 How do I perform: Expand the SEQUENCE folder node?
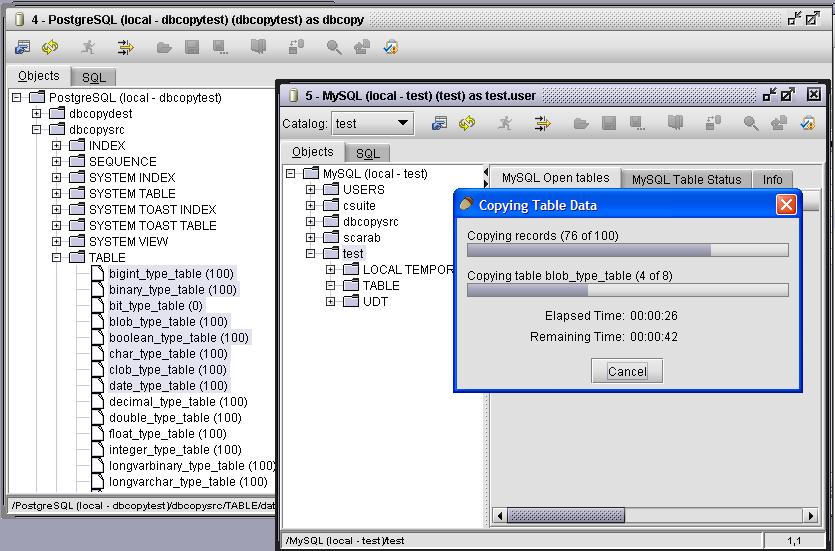coord(57,162)
